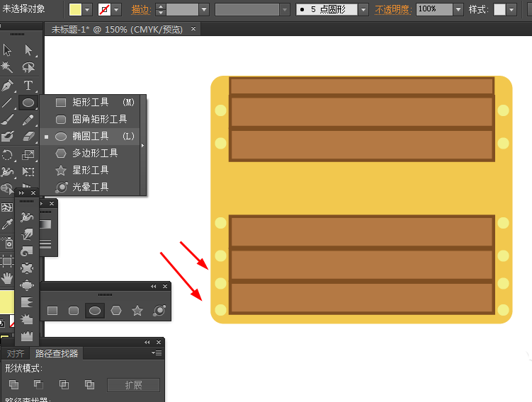
Task: Choose Bloat tool in floating liquify panel
Action: pos(27,285)
